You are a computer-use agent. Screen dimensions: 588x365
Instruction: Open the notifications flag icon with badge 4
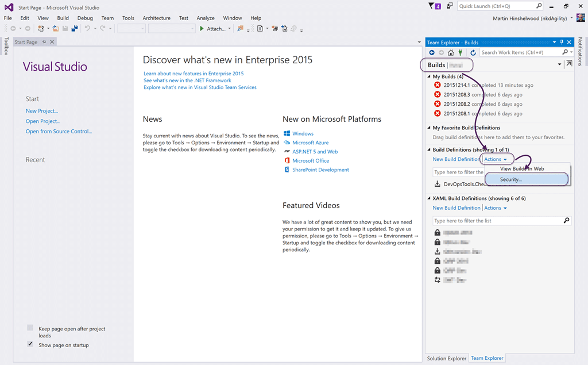click(x=435, y=6)
